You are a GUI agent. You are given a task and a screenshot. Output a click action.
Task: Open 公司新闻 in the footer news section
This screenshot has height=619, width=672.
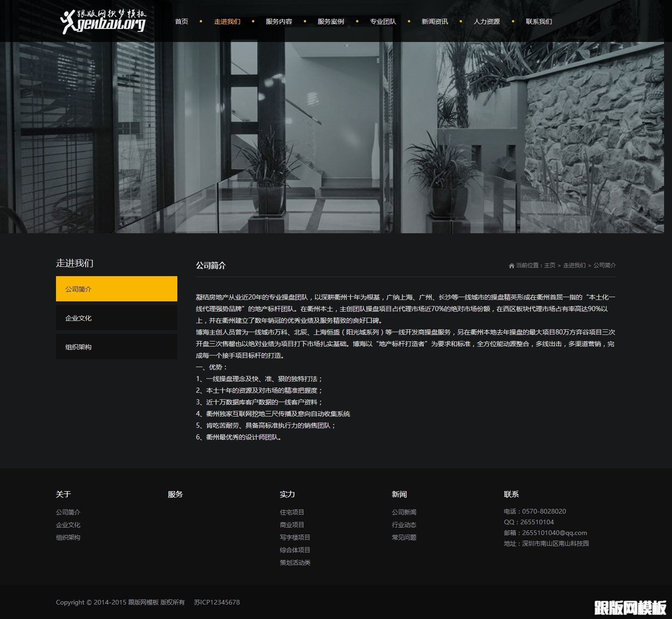pyautogui.click(x=405, y=512)
